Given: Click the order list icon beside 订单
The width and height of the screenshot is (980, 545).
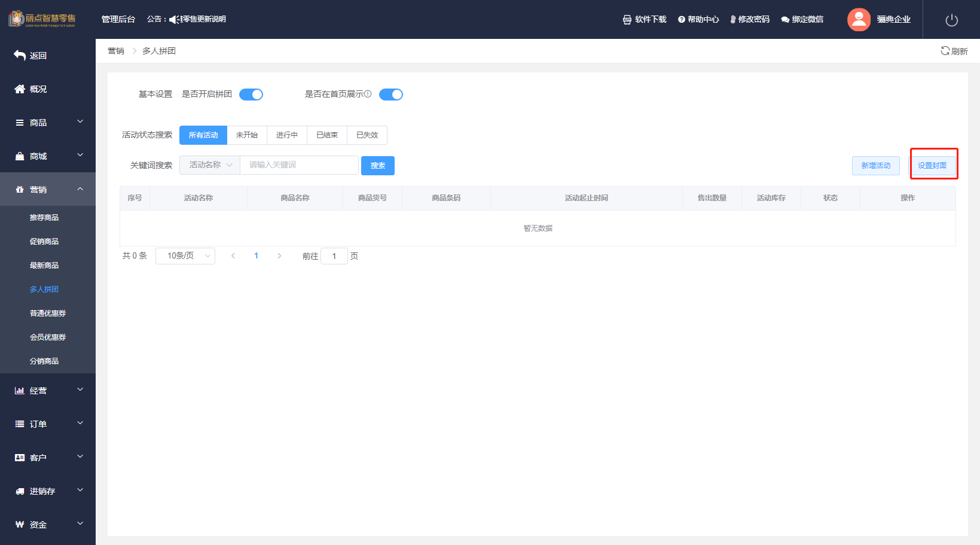Looking at the screenshot, I should pos(20,424).
